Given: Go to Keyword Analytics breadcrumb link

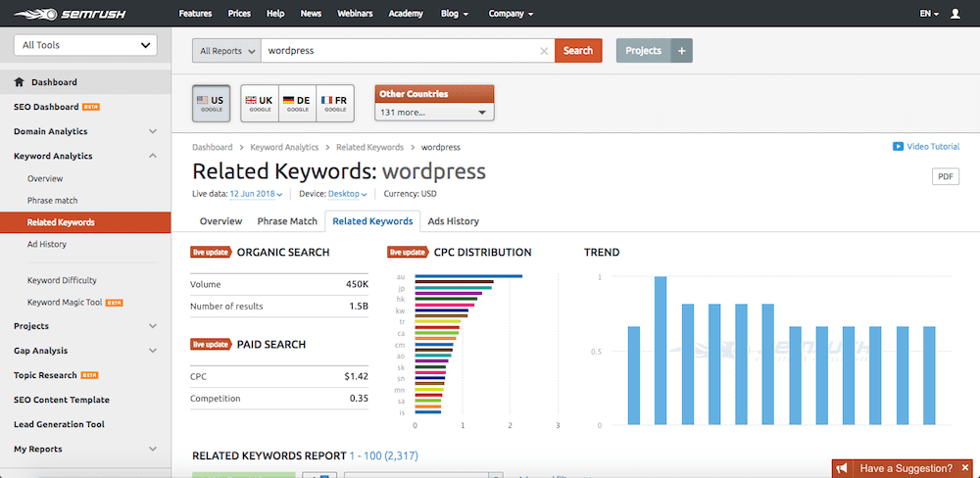Looking at the screenshot, I should [284, 148].
